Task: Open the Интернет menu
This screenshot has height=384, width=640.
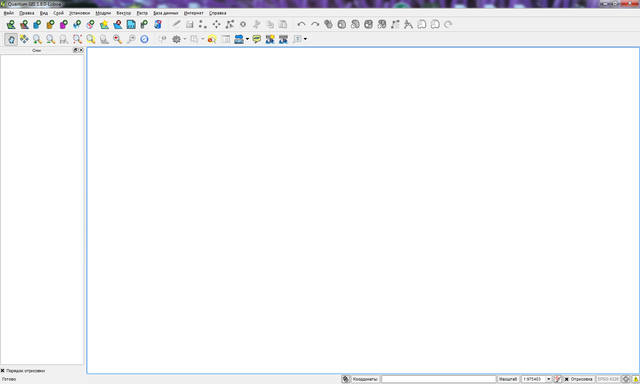Action: (193, 13)
